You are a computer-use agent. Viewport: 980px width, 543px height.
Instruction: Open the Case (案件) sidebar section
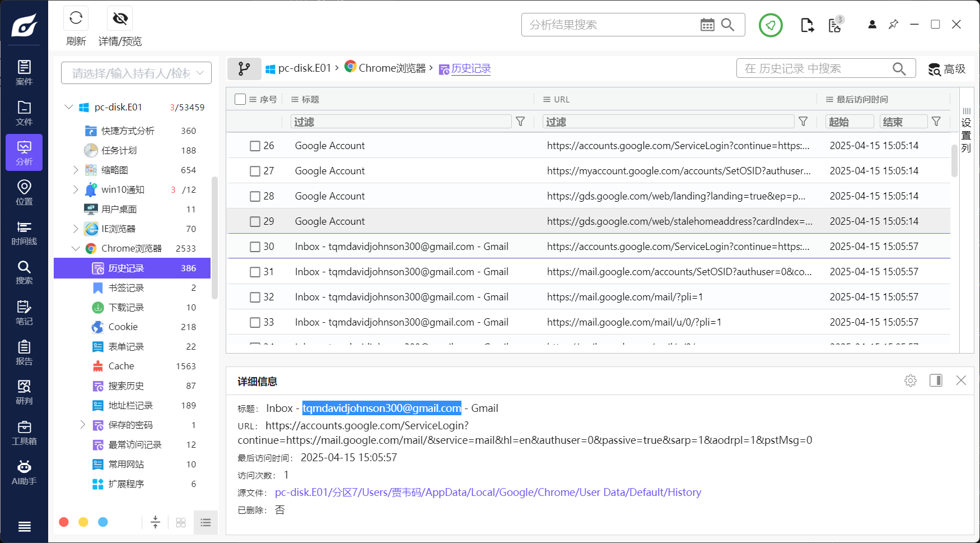[x=24, y=73]
